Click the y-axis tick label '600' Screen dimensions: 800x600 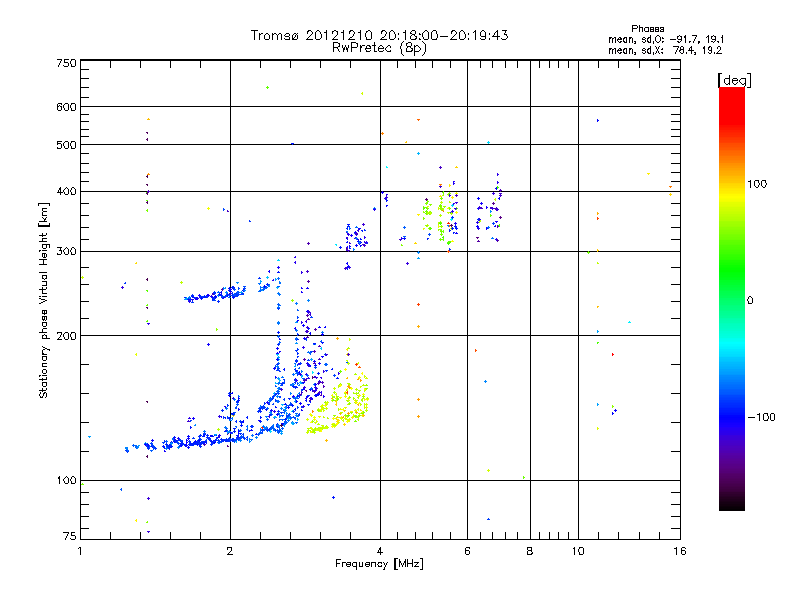66,107
